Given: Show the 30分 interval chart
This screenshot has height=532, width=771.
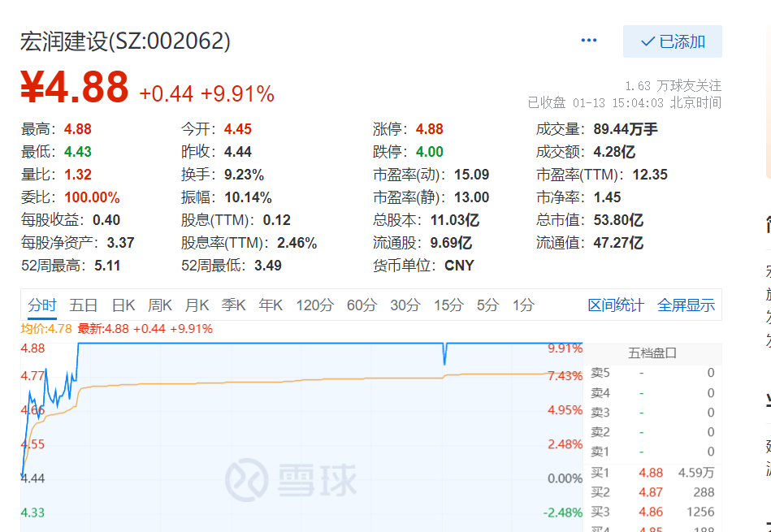Looking at the screenshot, I should pos(405,305).
